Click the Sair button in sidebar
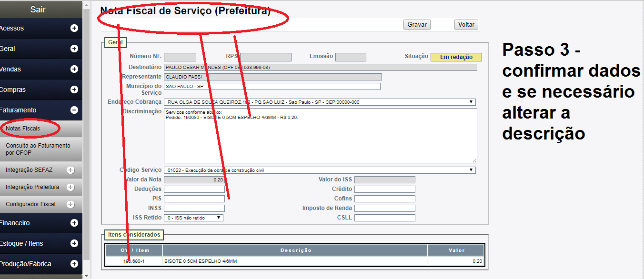Image resolution: width=644 pixels, height=279 pixels. 38,9
